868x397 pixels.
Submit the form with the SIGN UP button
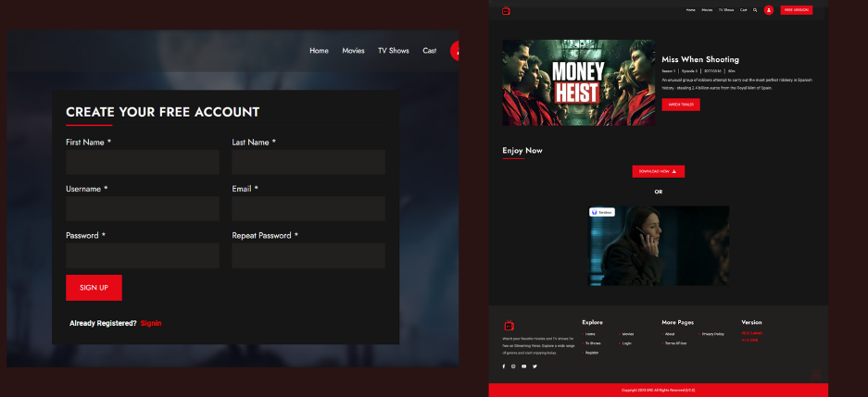[x=94, y=288]
